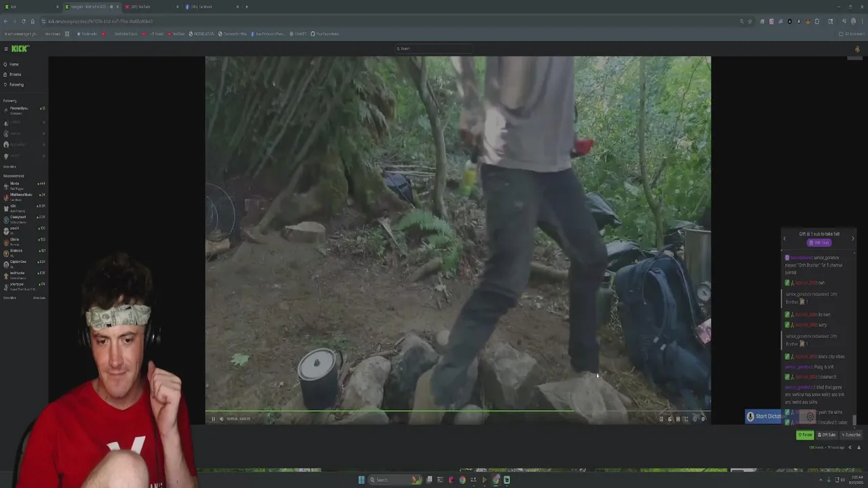Click the user avatar at top right
The height and width of the screenshot is (488, 868).
pyautogui.click(x=857, y=49)
